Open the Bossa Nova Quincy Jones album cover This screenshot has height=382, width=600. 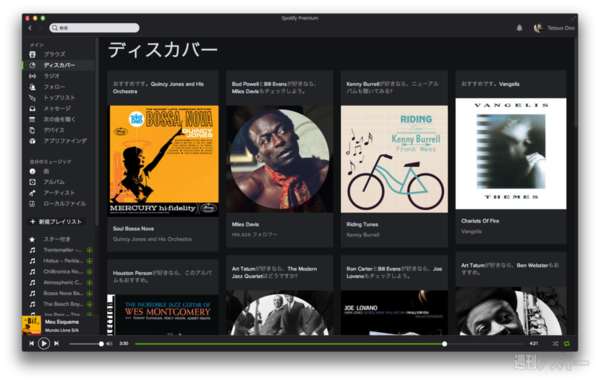164,161
